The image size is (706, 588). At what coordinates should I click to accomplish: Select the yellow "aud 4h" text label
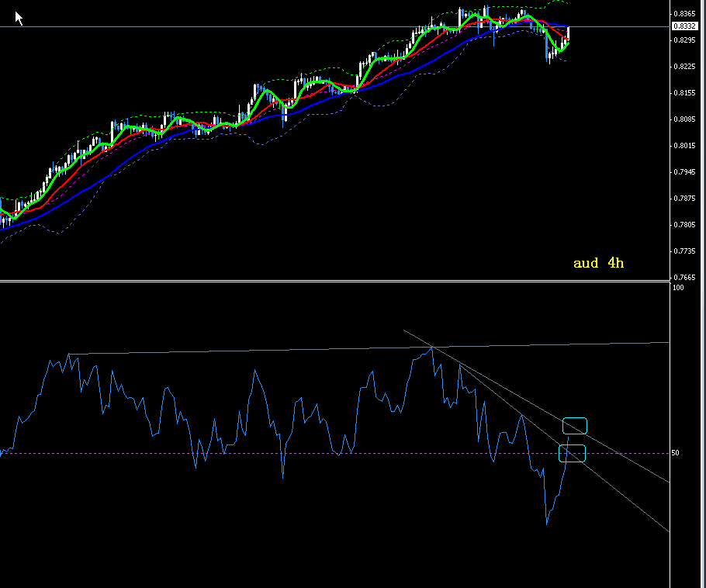point(597,263)
